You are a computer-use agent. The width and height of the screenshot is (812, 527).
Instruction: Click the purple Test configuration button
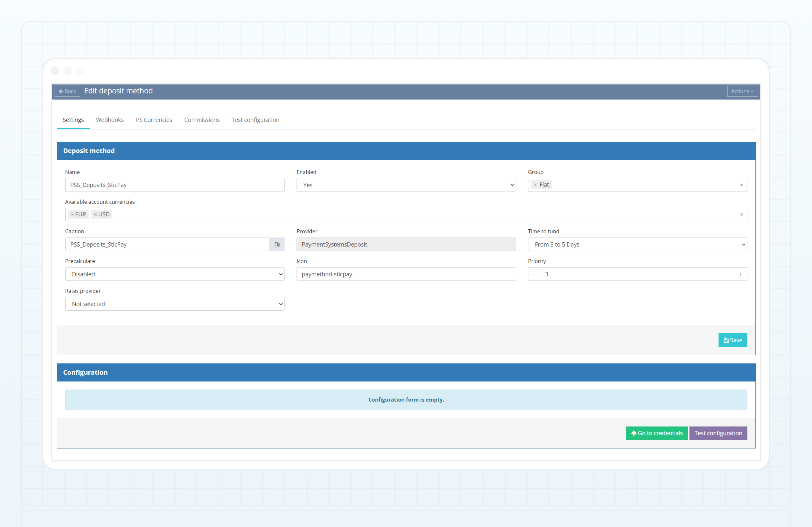click(718, 433)
